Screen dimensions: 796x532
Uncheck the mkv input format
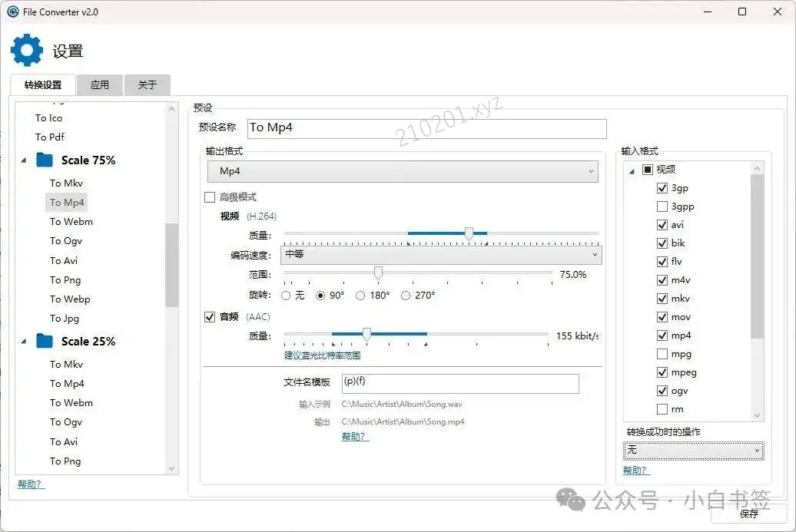[662, 298]
